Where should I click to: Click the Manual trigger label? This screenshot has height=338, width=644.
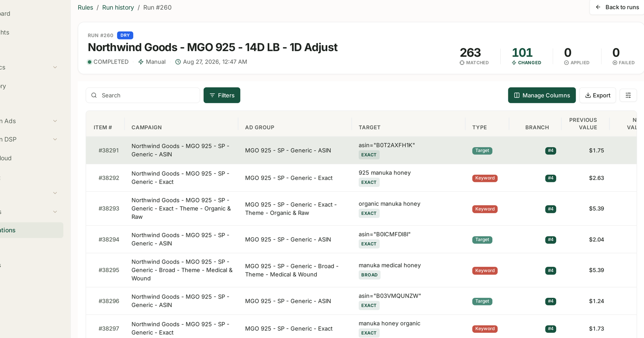[x=152, y=62]
